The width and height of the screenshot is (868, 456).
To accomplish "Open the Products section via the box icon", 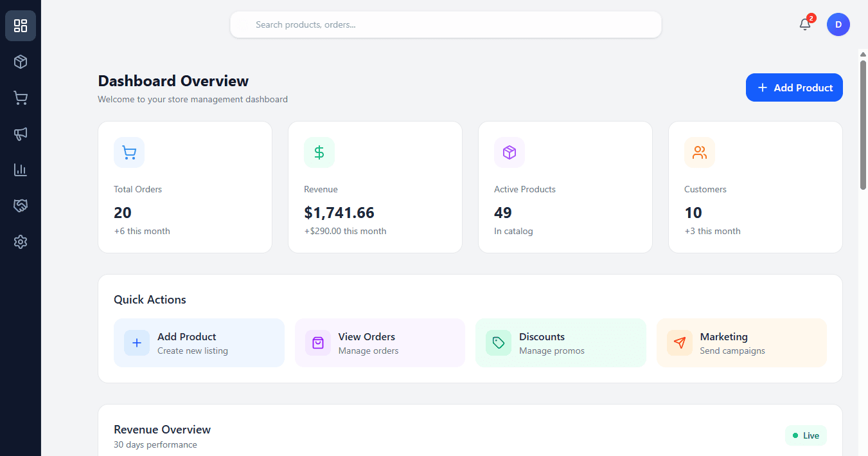I will 20,62.
